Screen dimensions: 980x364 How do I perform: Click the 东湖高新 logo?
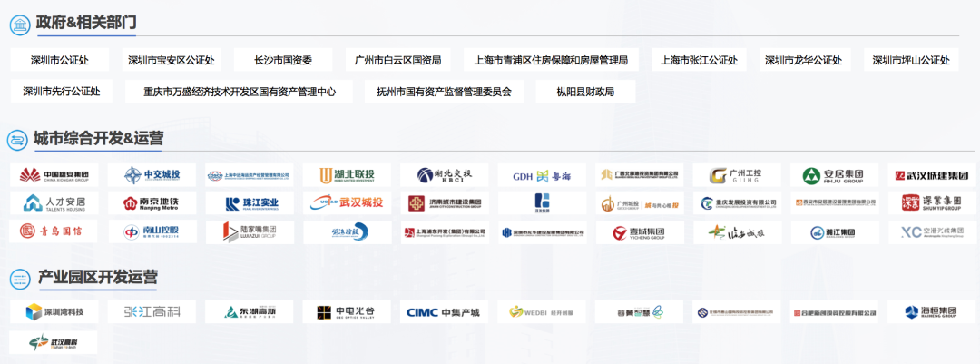click(250, 311)
